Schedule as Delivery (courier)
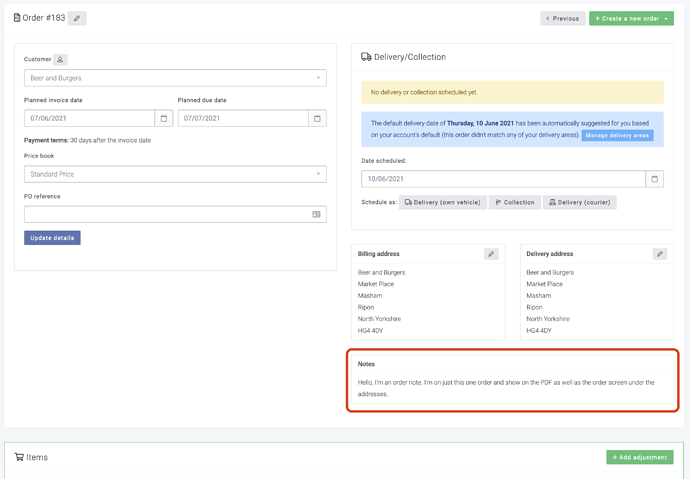This screenshot has width=690, height=479. pos(580,202)
